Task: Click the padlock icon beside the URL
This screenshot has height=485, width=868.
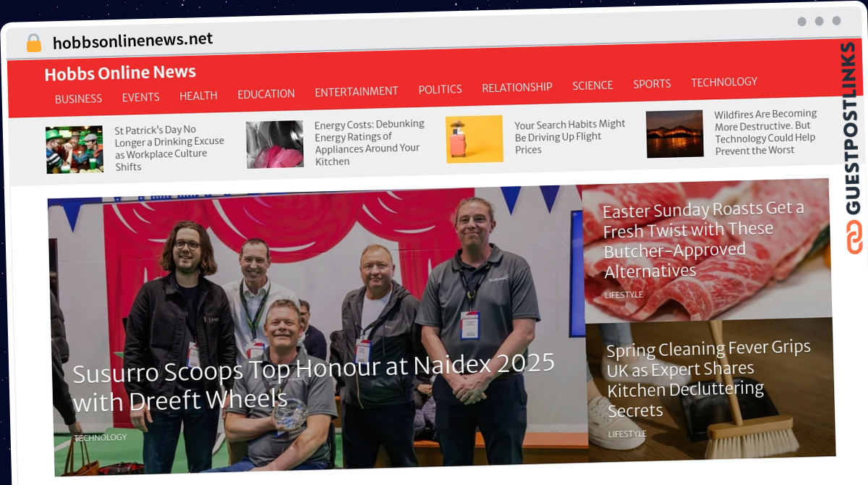Action: [34, 43]
